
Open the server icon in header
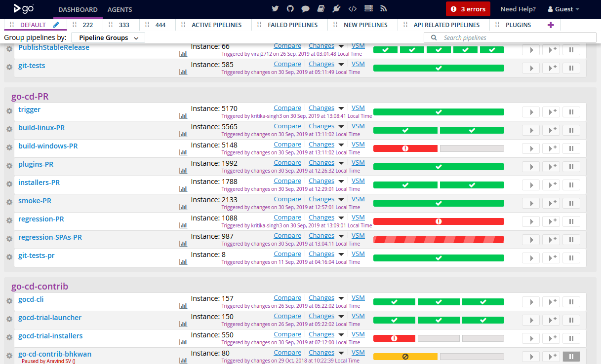click(x=368, y=9)
